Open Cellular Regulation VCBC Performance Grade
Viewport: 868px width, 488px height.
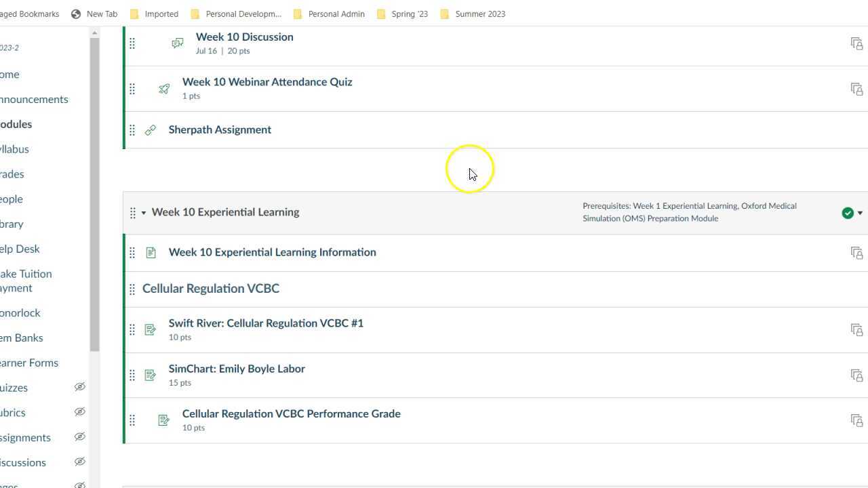click(x=291, y=413)
